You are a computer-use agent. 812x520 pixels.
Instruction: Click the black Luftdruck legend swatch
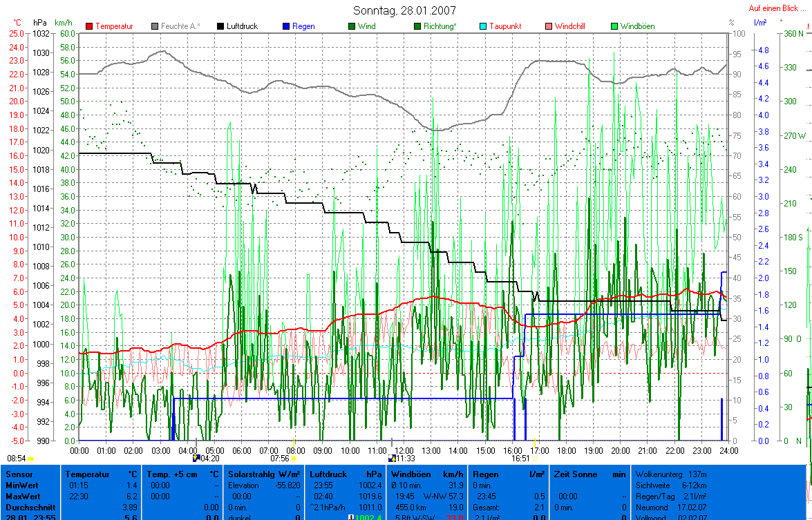click(x=220, y=26)
